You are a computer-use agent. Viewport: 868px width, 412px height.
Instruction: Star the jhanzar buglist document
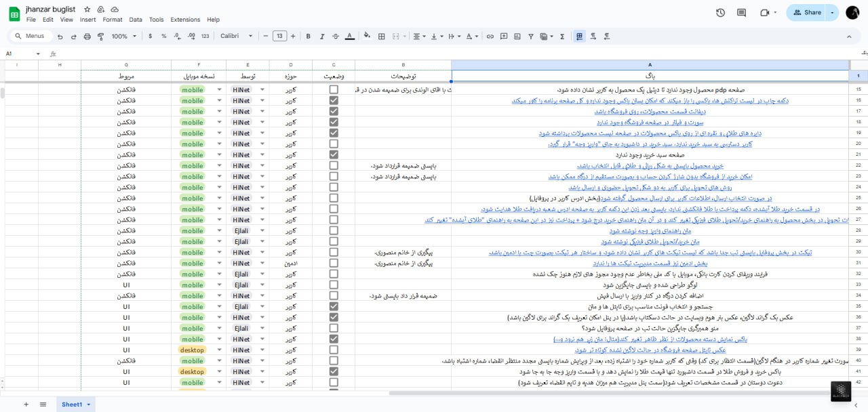pyautogui.click(x=87, y=9)
